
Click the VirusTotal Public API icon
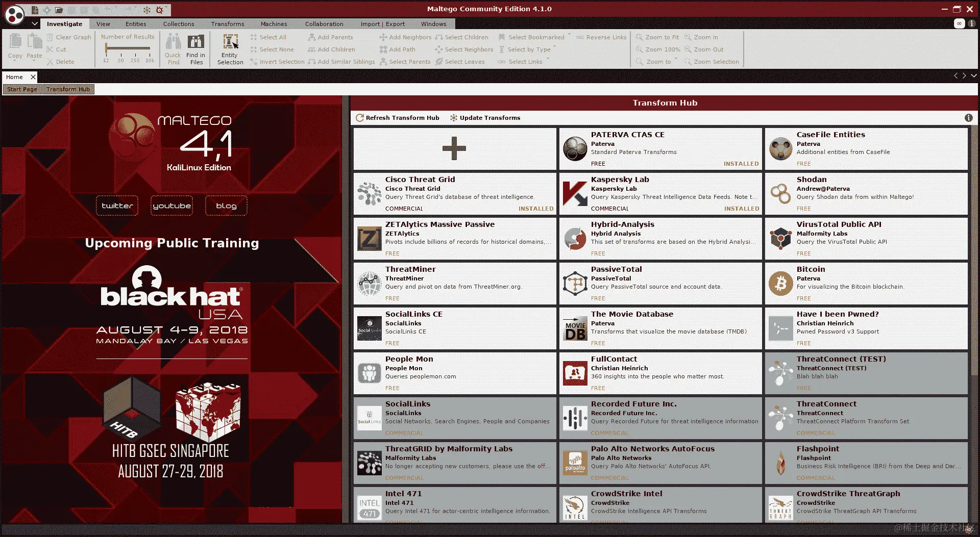781,238
